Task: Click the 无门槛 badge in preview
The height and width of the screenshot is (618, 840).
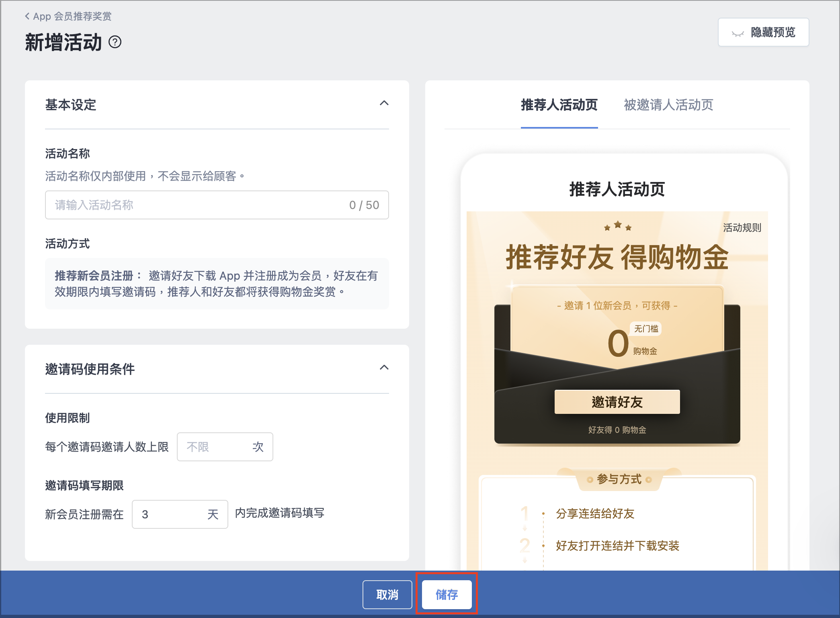Action: (646, 329)
